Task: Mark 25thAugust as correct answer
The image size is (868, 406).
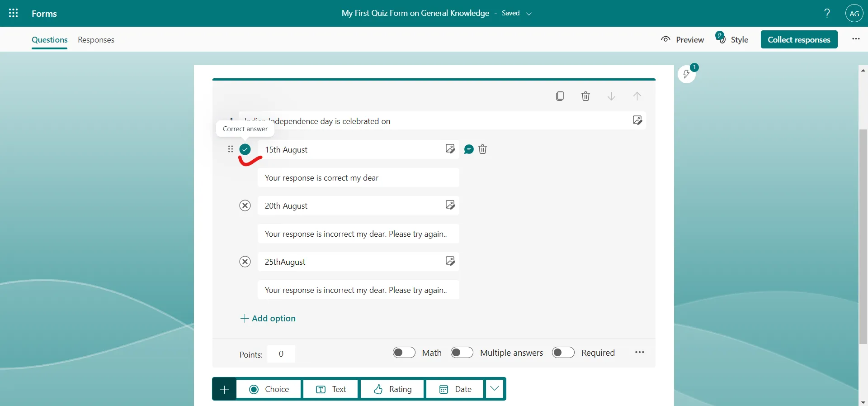Action: pos(245,262)
